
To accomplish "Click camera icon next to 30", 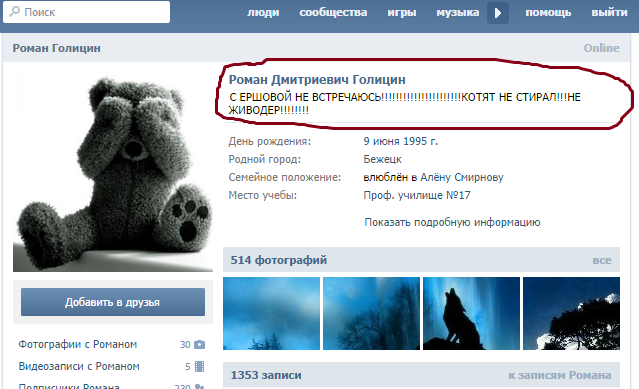I will (200, 345).
